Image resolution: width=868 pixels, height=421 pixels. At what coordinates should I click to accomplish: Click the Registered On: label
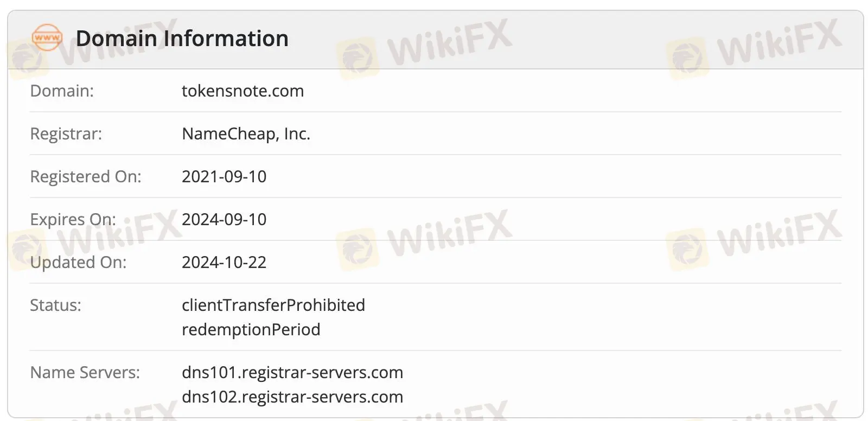[x=86, y=176]
